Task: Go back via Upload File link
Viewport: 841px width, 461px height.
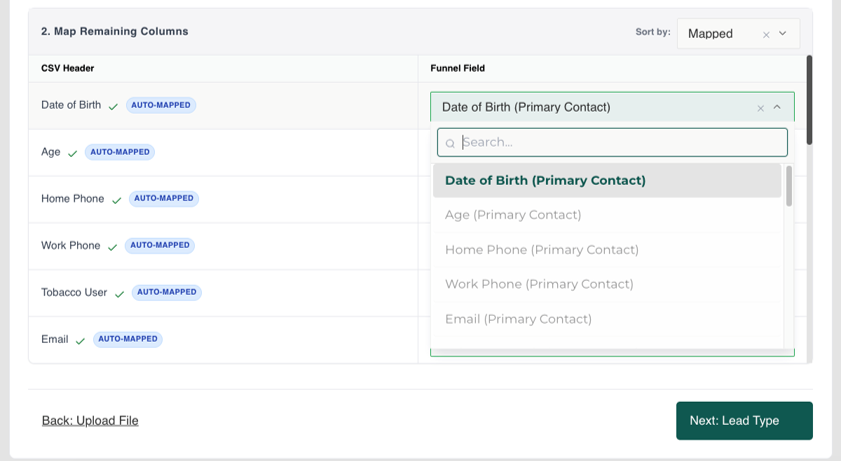Action: (90, 421)
